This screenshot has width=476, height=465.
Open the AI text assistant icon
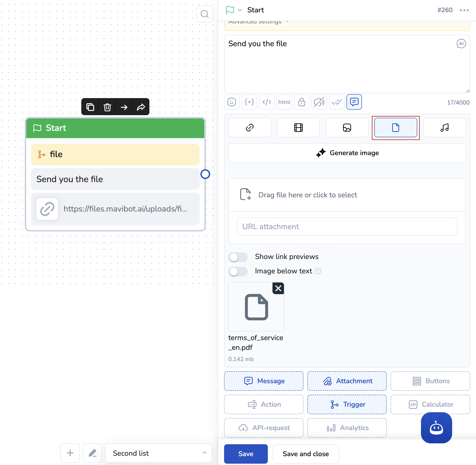click(461, 44)
